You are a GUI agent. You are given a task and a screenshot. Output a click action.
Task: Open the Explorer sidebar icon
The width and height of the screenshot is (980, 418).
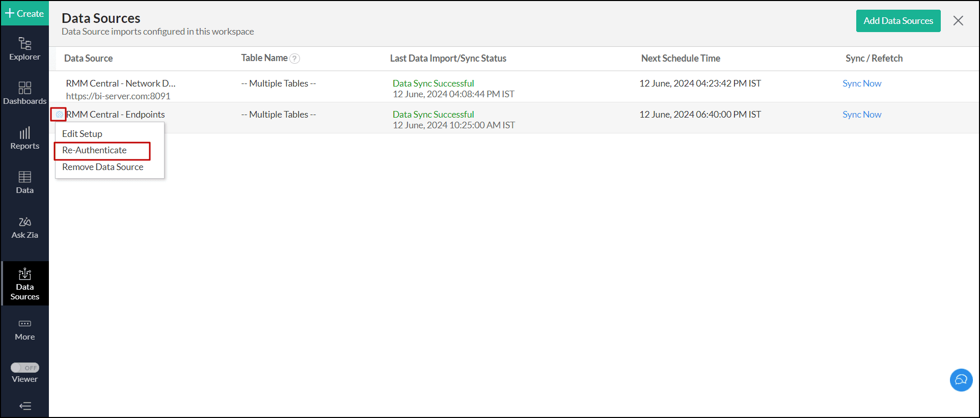[x=24, y=49]
